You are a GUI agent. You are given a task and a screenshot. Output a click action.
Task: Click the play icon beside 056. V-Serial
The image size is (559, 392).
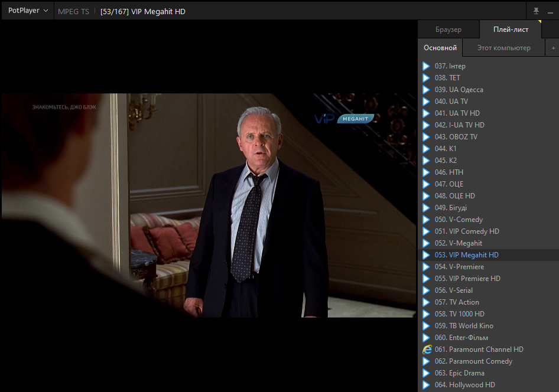426,290
